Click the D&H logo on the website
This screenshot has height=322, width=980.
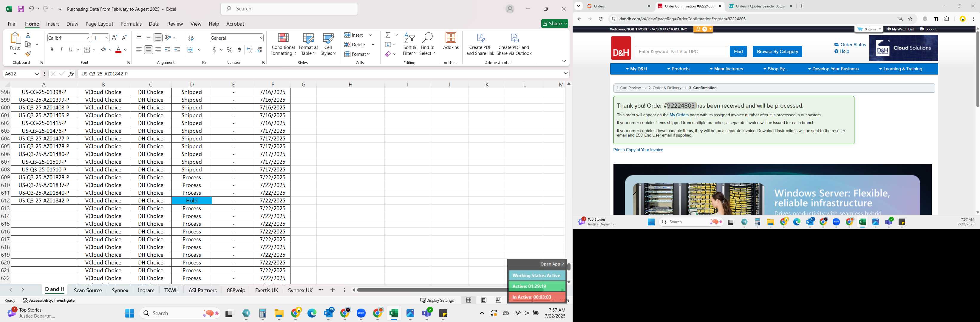click(621, 48)
